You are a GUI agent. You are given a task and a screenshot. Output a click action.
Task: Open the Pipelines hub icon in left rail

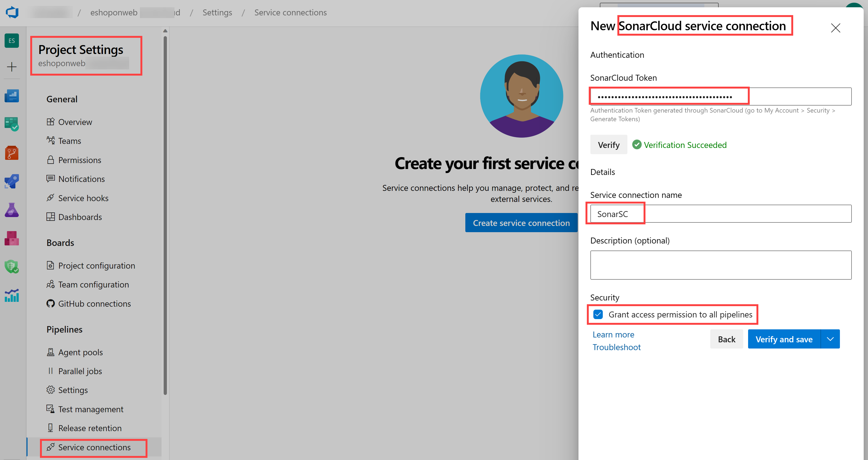12,181
